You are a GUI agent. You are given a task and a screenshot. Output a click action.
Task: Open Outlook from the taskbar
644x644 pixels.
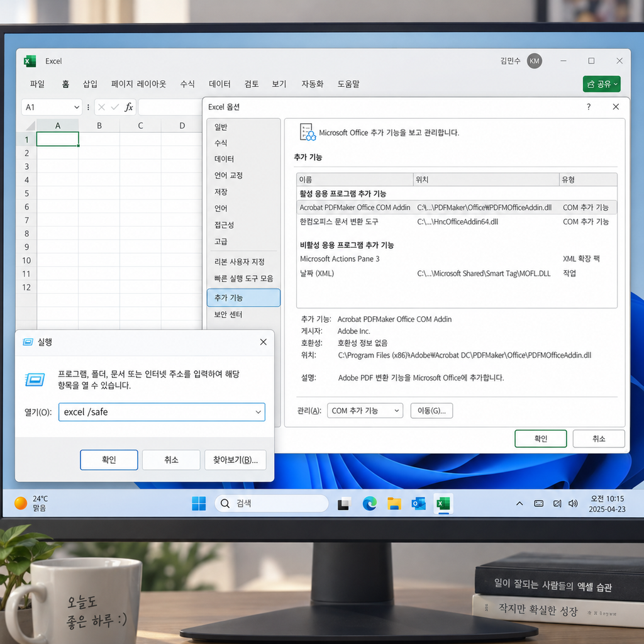point(418,504)
